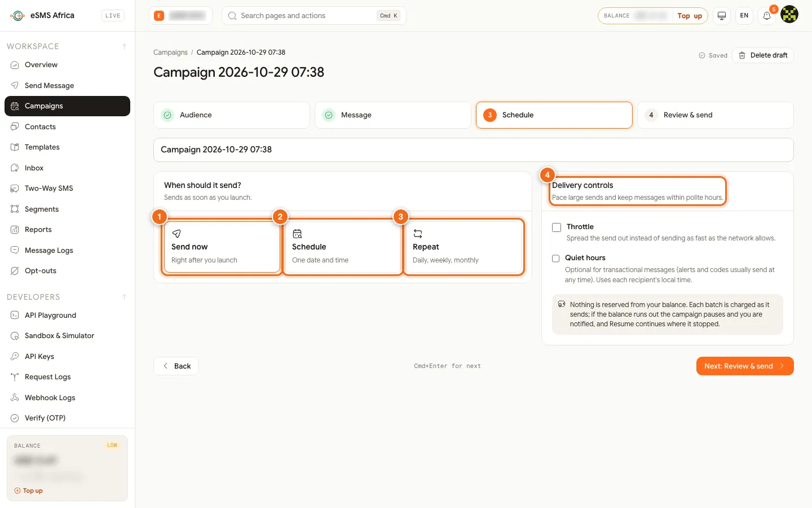Open Segments page
This screenshot has height=508, width=812.
click(67, 209)
